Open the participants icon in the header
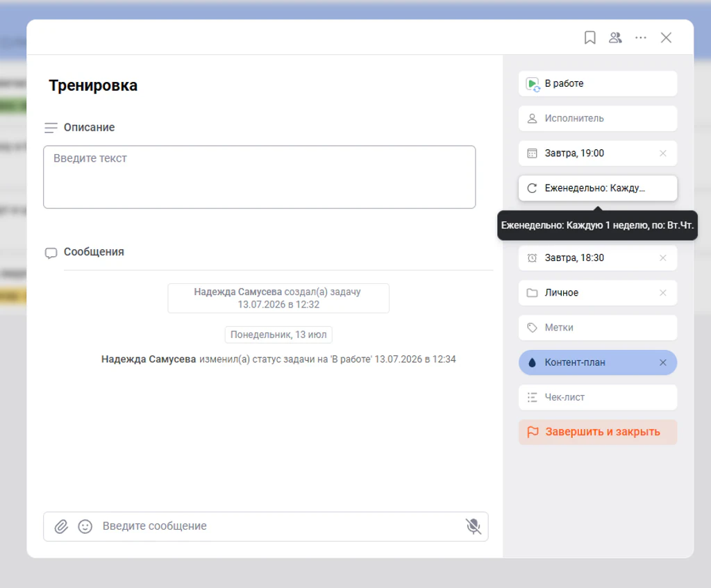Image resolution: width=711 pixels, height=588 pixels. pyautogui.click(x=615, y=37)
